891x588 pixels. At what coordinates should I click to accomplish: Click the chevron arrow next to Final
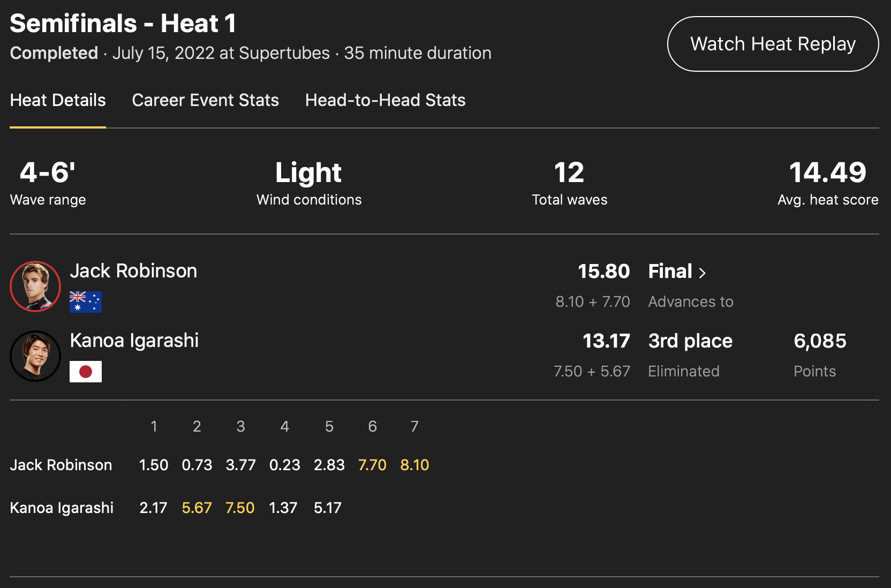(703, 273)
